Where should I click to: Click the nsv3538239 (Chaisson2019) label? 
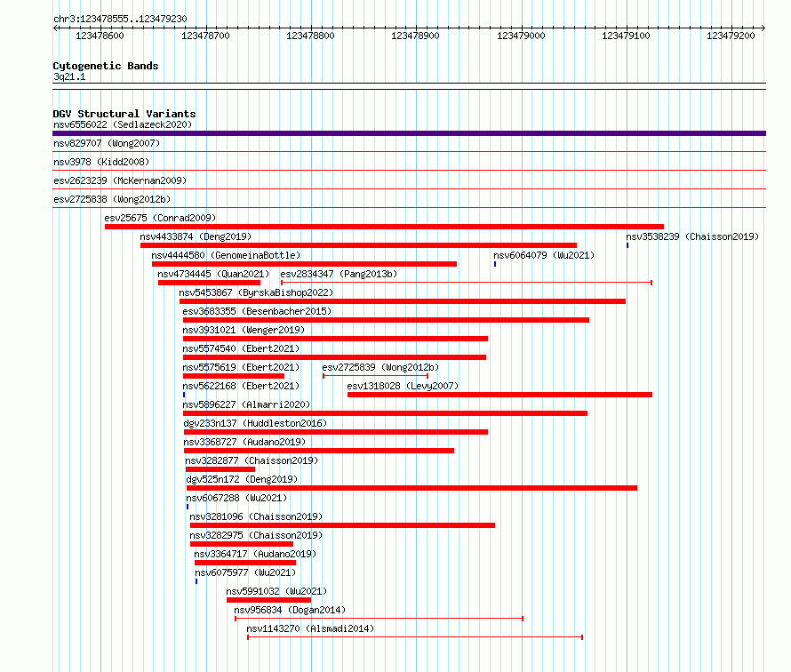click(692, 236)
